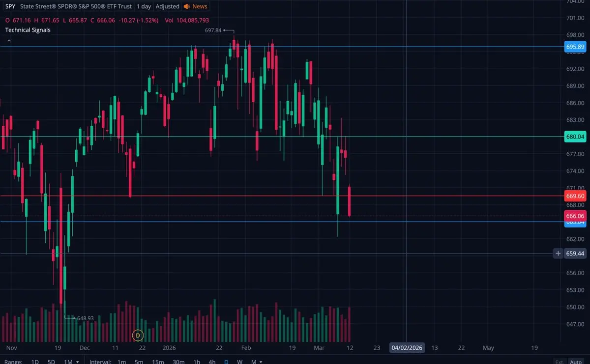Screen dimensions: 590x364
Task: Click the 674.00 price axis label
Action: click(x=575, y=171)
